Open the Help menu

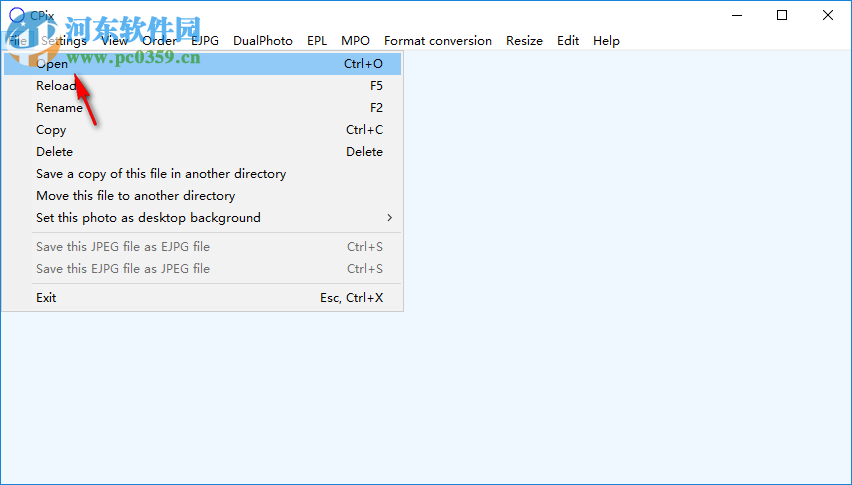click(606, 41)
